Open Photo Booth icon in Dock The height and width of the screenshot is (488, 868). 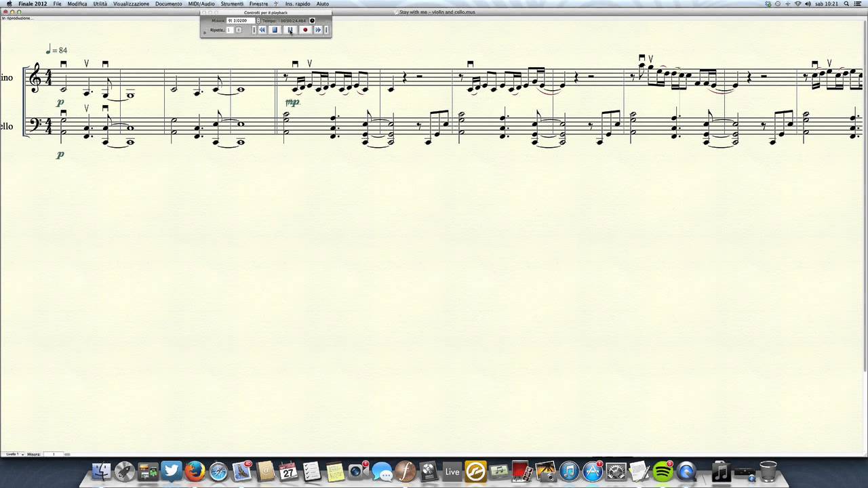(x=521, y=471)
